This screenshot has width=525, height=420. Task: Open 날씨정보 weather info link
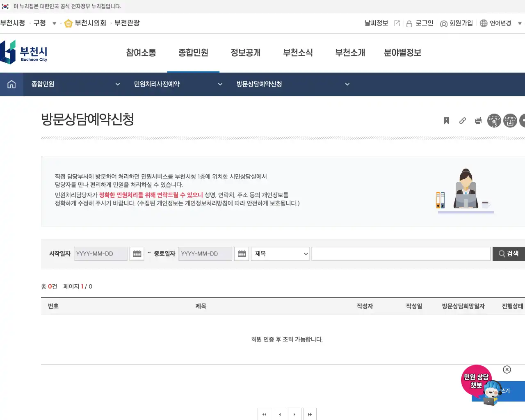[x=382, y=23]
